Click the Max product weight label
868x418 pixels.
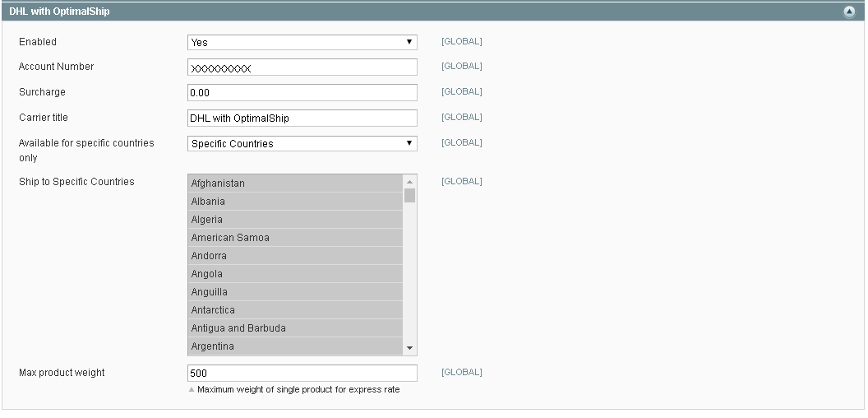point(62,373)
